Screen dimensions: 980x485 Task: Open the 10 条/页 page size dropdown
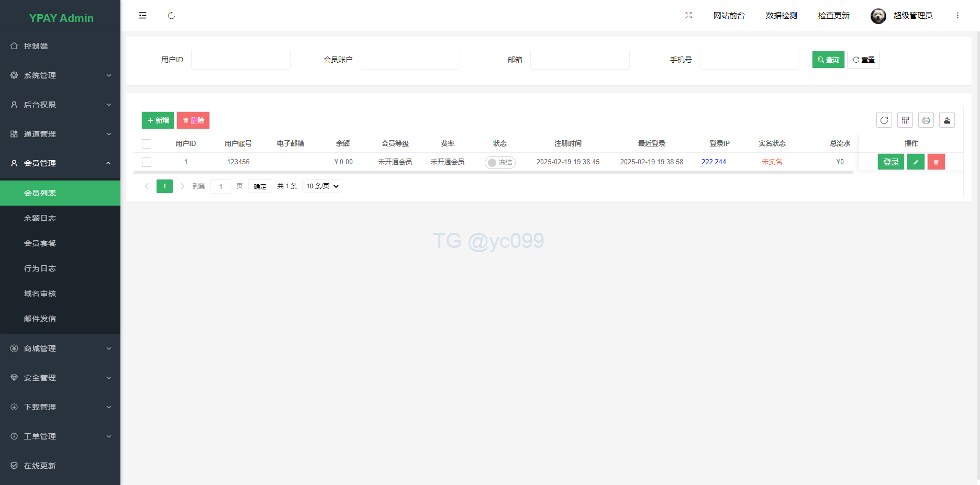321,186
